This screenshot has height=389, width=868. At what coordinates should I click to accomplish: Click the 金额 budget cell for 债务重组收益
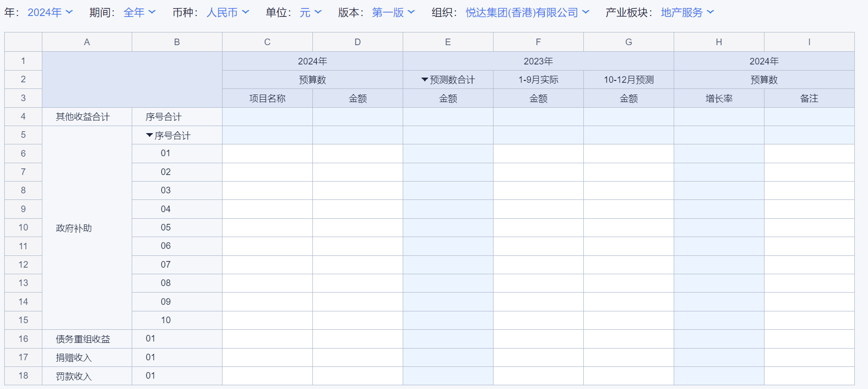click(x=358, y=339)
